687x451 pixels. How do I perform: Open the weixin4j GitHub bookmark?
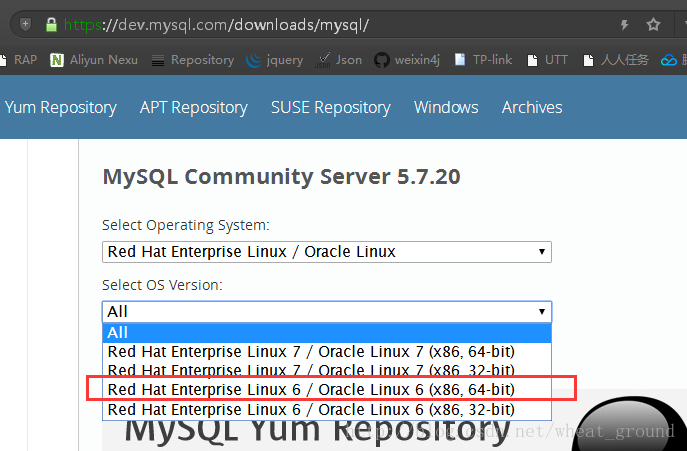coord(407,60)
